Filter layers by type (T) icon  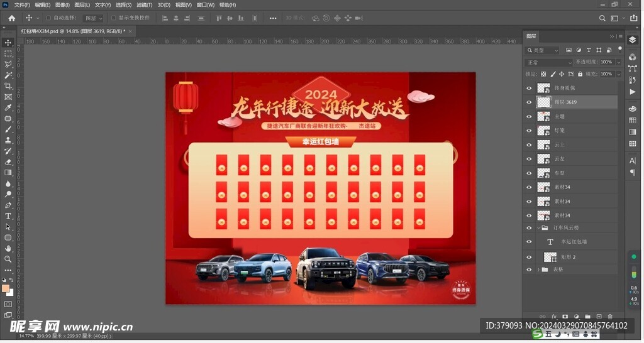(x=589, y=50)
